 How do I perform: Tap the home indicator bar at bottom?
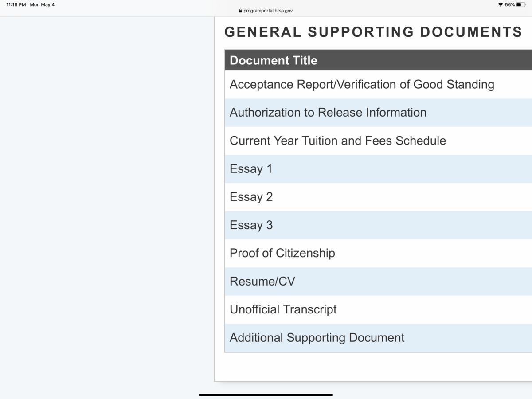coord(266,395)
